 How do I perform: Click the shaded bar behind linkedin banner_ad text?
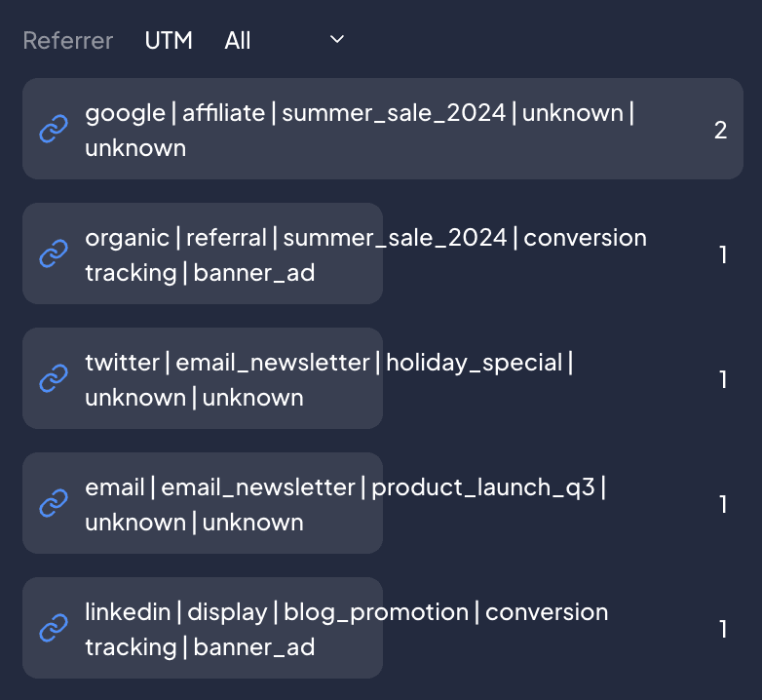pyautogui.click(x=349, y=658)
